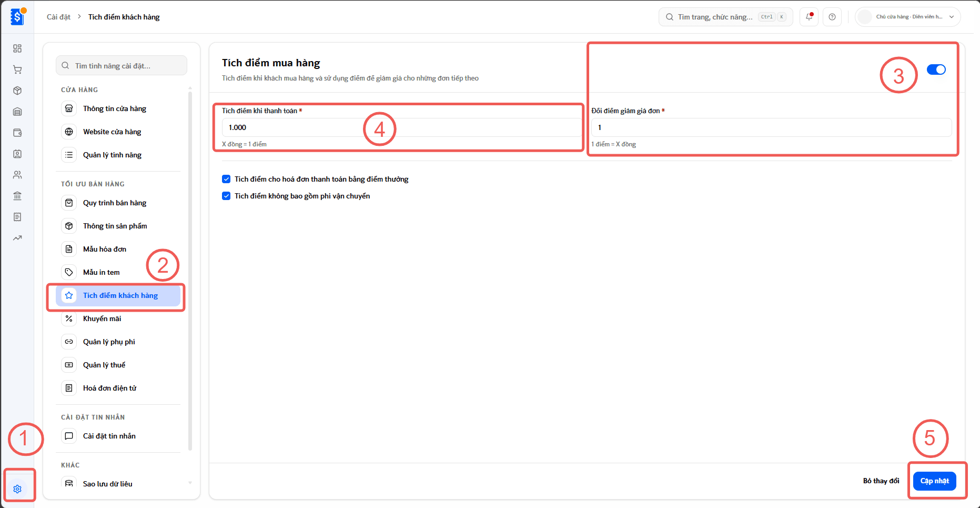Click the Tìm trang, chức năng search bar

[x=725, y=17]
